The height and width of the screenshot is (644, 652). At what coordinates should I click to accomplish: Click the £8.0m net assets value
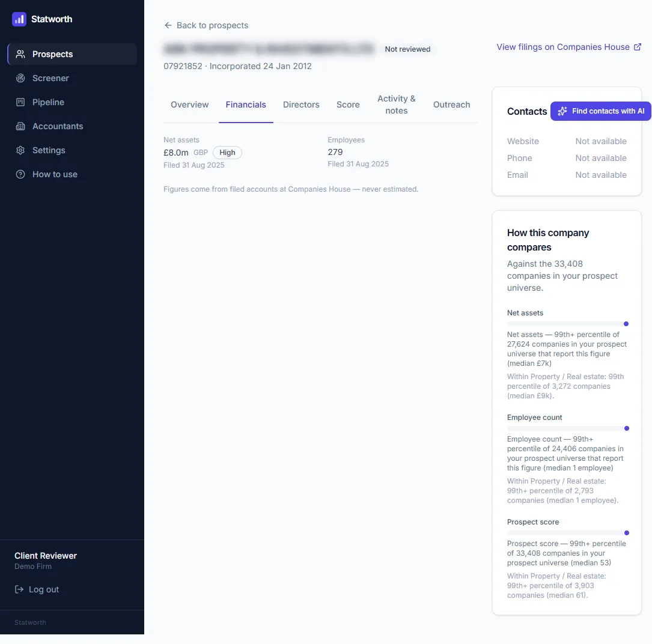coord(176,153)
